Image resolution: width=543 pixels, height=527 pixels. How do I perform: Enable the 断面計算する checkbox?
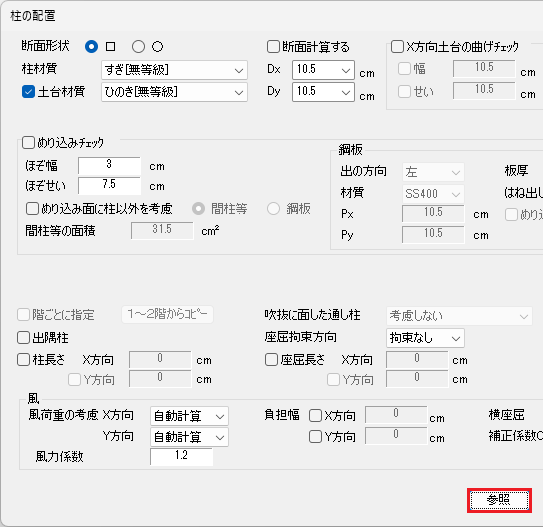coord(273,46)
